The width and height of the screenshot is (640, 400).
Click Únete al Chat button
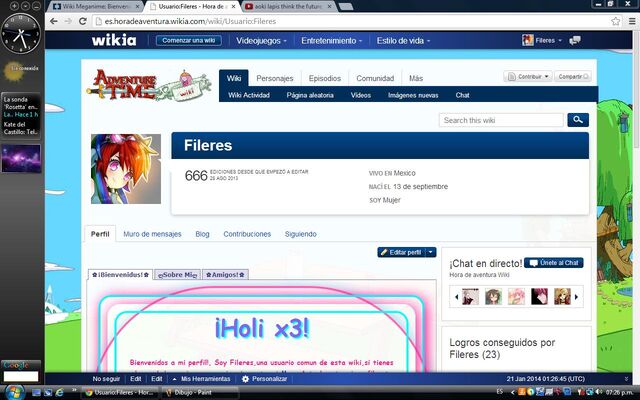point(554,263)
